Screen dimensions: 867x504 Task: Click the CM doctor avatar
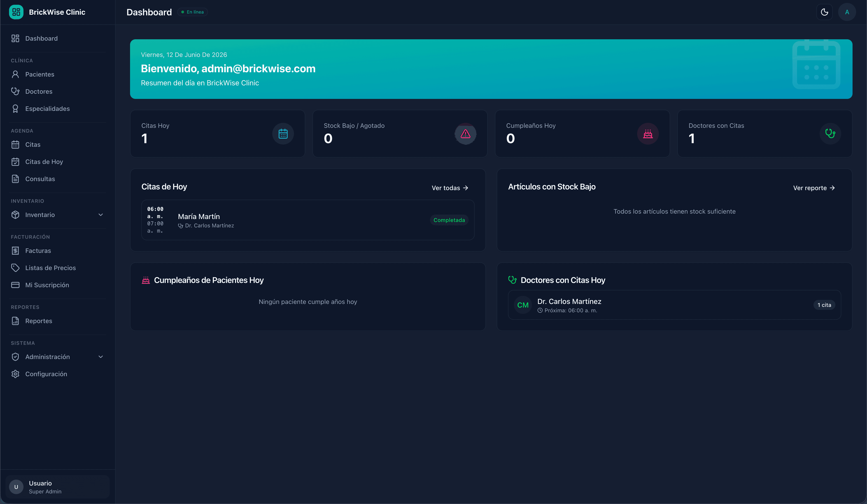coord(523,305)
